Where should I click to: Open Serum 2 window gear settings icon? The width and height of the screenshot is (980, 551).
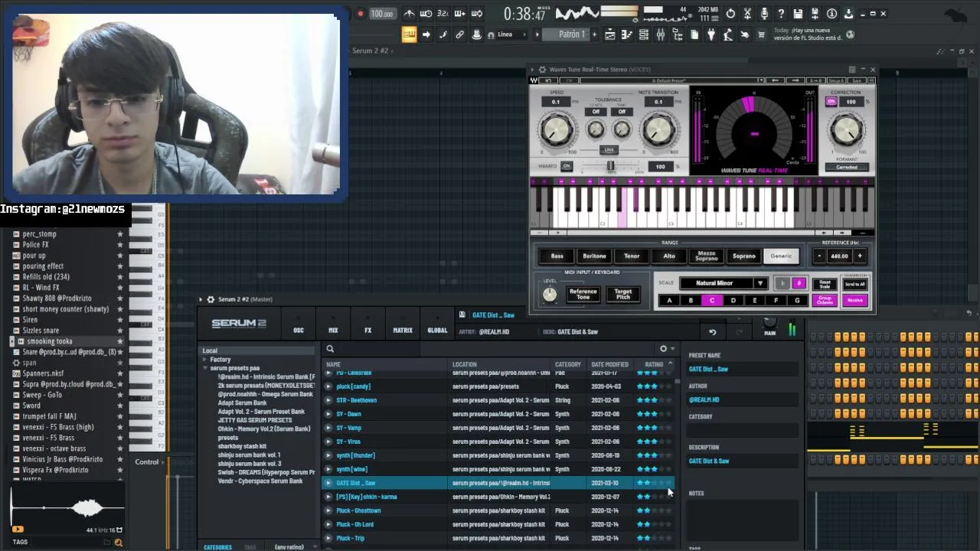[211, 299]
